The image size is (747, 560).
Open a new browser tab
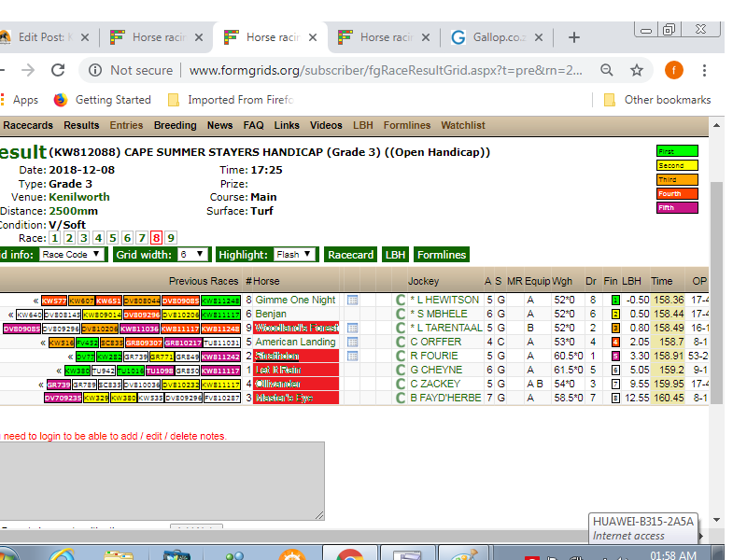574,37
